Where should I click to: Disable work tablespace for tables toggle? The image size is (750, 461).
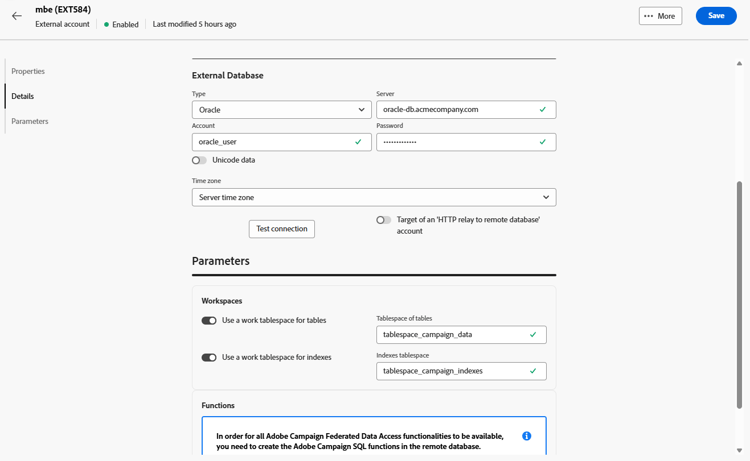click(209, 321)
